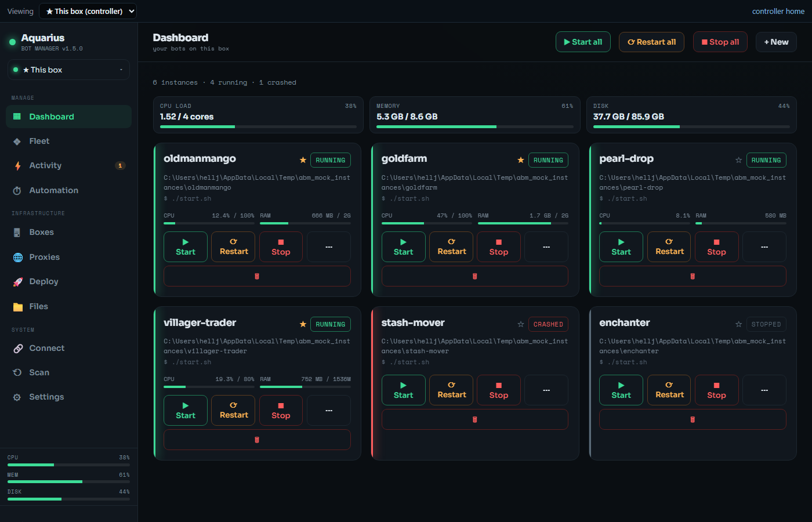Viewport: 812px width, 522px height.
Task: Open the Dashboard page in sidebar
Action: click(68, 117)
